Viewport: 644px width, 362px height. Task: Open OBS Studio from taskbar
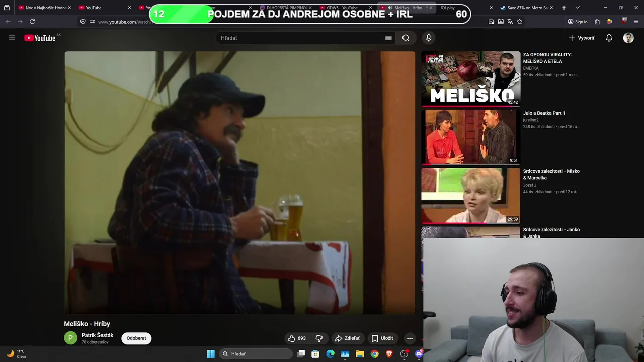(404, 354)
